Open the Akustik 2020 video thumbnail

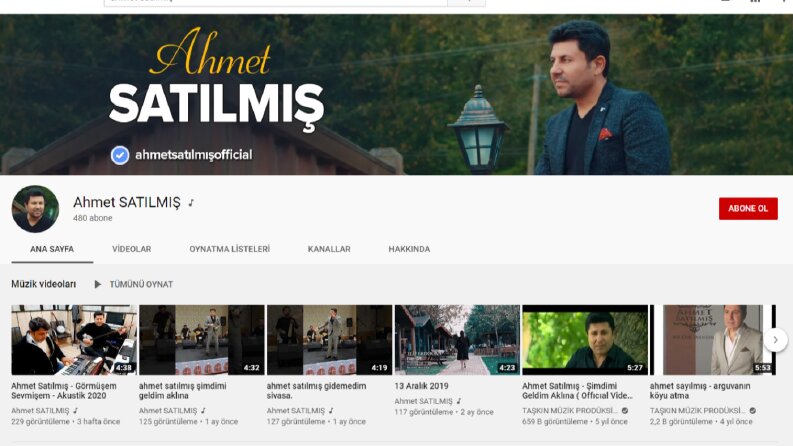coord(74,340)
